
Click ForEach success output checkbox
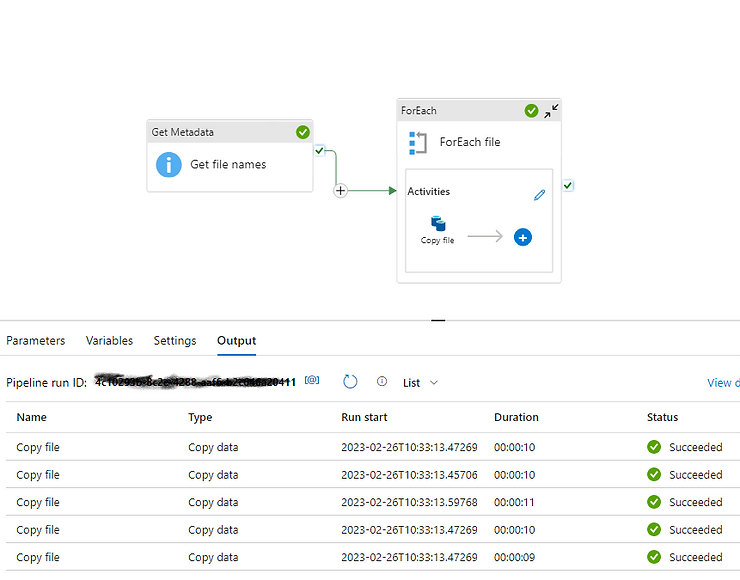[568, 185]
